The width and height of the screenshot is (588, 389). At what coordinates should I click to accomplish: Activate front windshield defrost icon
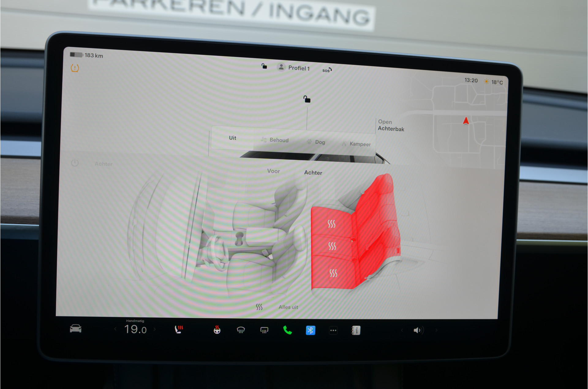point(241,330)
